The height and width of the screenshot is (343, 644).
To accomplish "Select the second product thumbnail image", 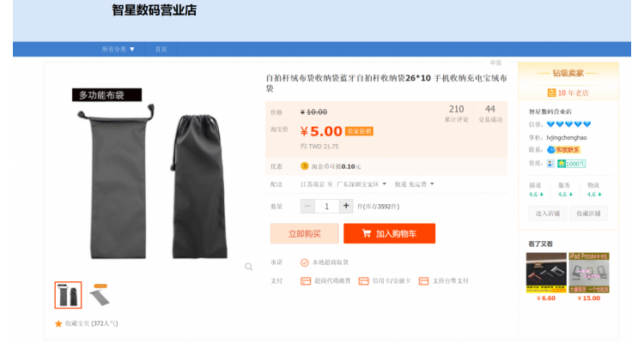I will tap(100, 294).
